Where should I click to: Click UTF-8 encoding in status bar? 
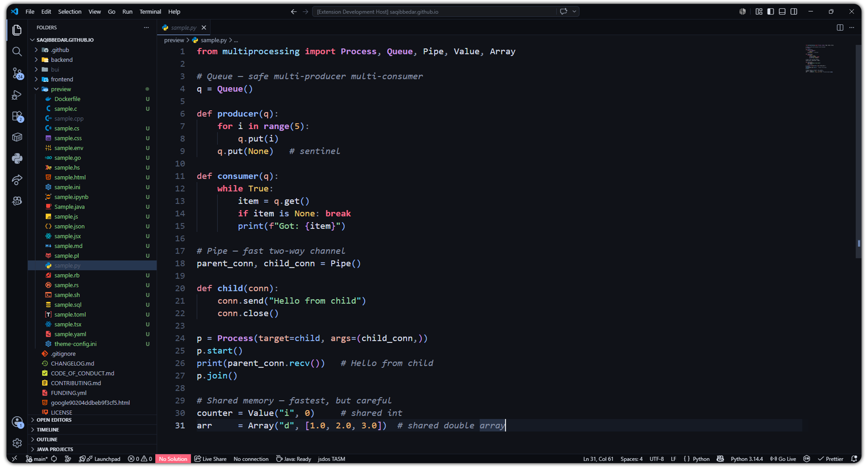(657, 459)
